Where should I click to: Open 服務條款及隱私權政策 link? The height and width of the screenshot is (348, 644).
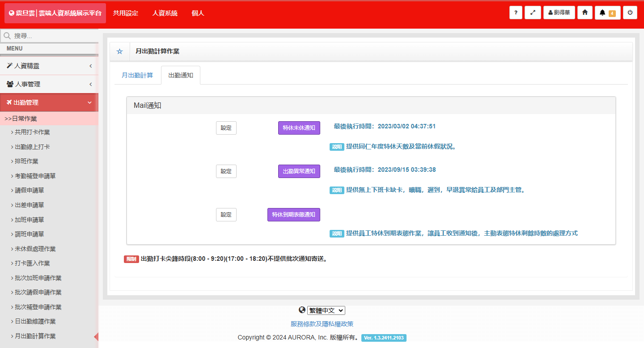click(x=322, y=324)
